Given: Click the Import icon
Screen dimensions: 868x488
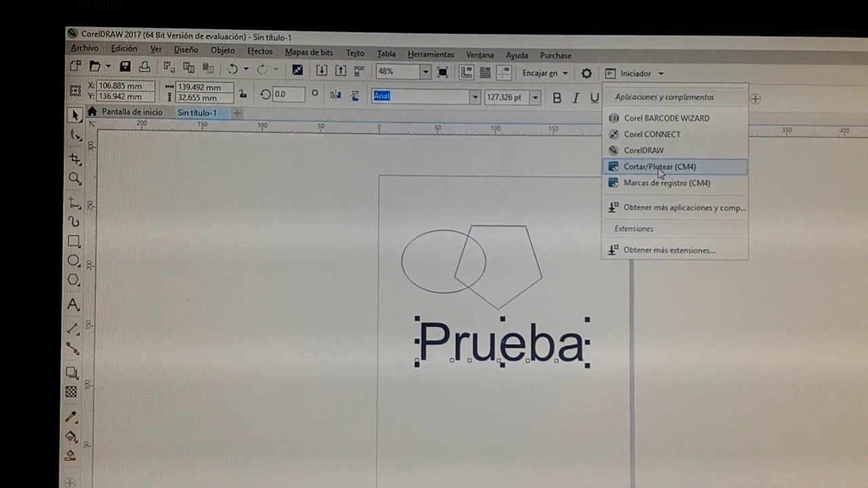Looking at the screenshot, I should tap(321, 70).
